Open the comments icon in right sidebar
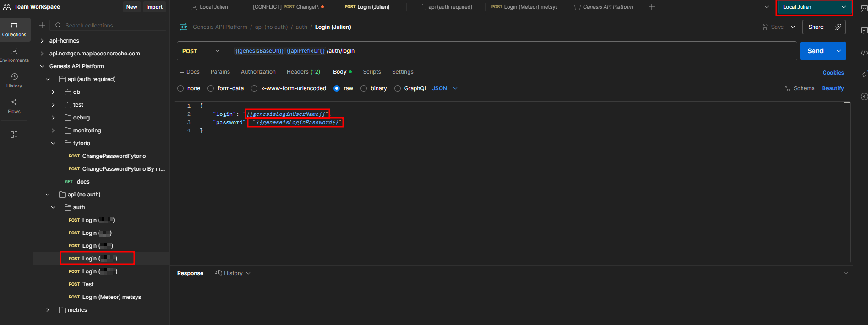 864,31
